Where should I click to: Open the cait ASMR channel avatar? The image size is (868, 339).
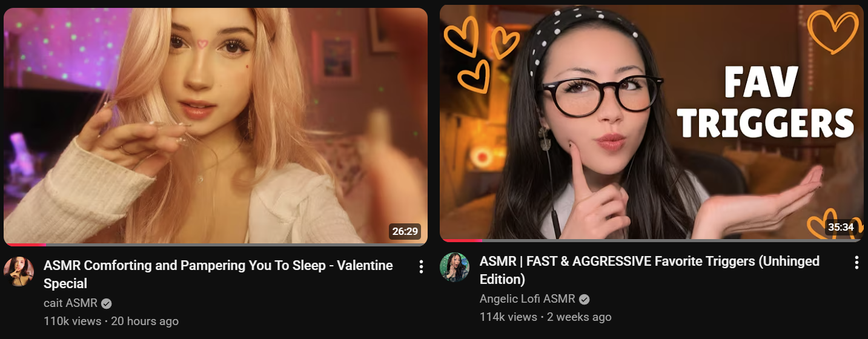pos(19,271)
